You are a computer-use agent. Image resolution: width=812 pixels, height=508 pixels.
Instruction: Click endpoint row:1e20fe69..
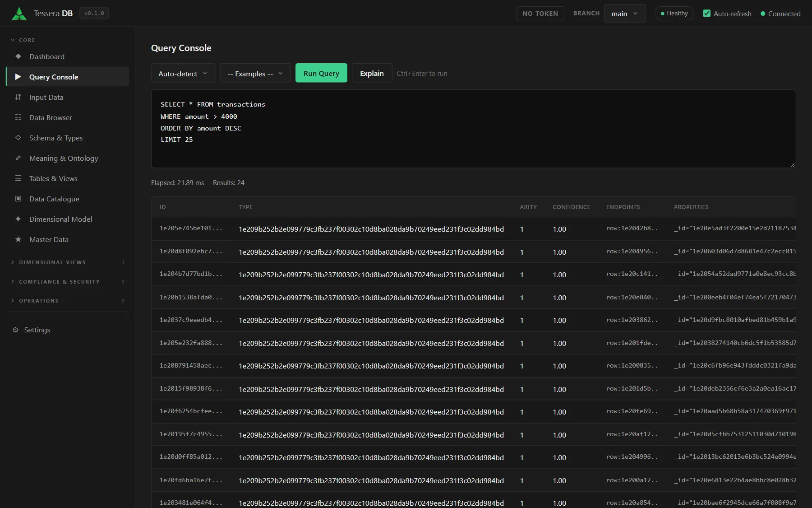[x=632, y=411]
